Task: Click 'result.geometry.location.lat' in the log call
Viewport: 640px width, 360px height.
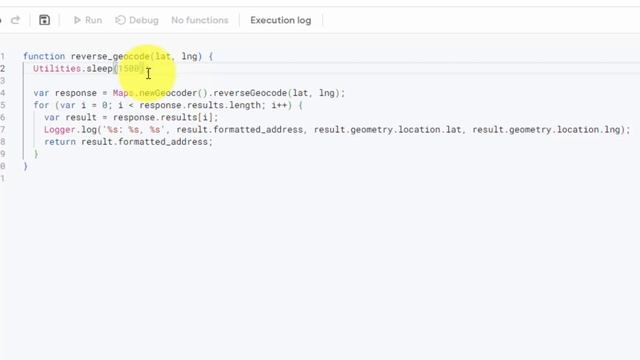Action: pos(388,130)
